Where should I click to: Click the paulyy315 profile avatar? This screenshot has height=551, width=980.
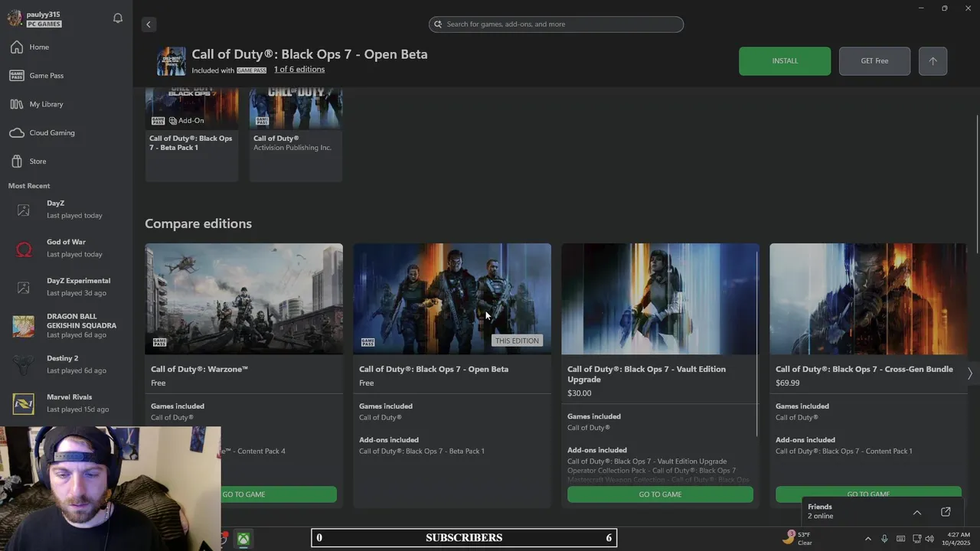pyautogui.click(x=15, y=18)
